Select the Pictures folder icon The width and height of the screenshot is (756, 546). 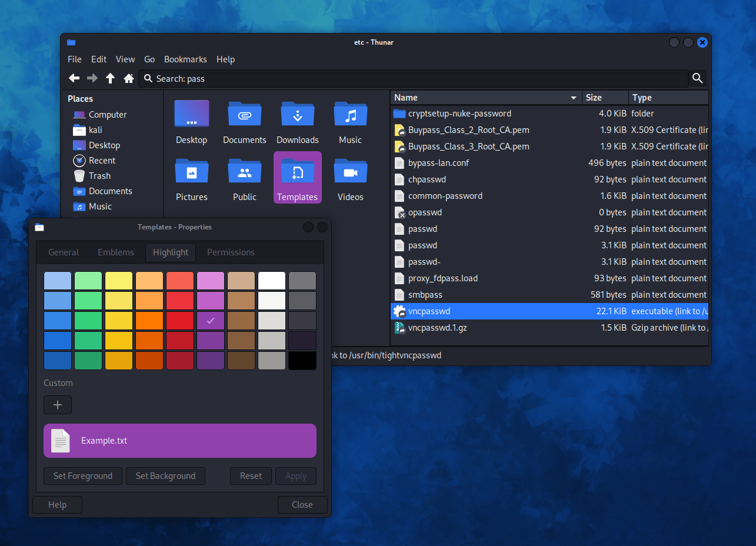[x=191, y=172]
